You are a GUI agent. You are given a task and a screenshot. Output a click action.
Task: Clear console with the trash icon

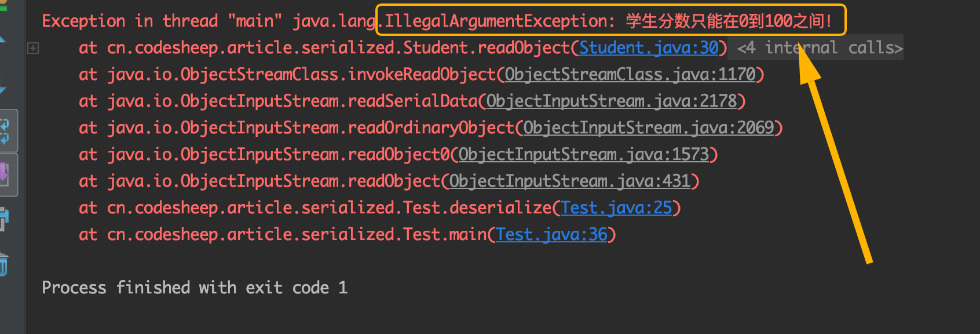pyautogui.click(x=3, y=264)
